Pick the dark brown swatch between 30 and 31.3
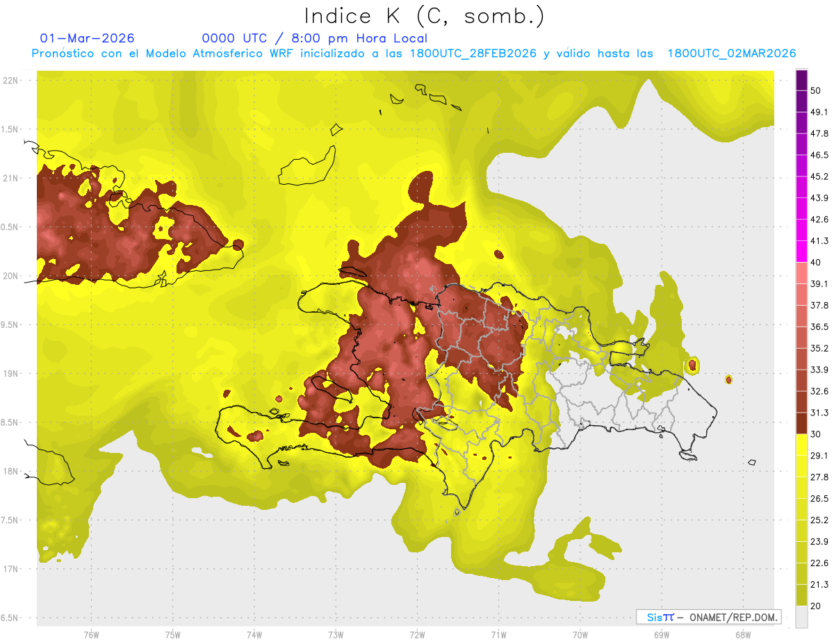This screenshot has width=834, height=644. (801, 424)
